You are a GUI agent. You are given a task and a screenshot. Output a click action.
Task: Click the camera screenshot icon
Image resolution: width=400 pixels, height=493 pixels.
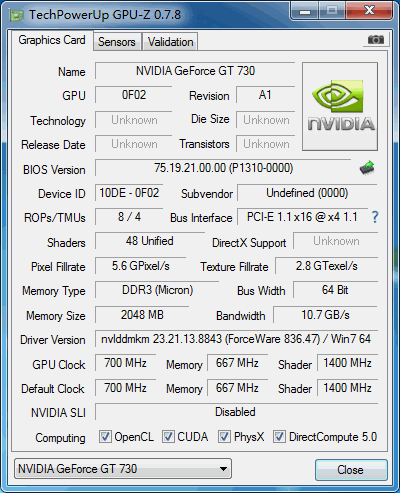pyautogui.click(x=376, y=40)
